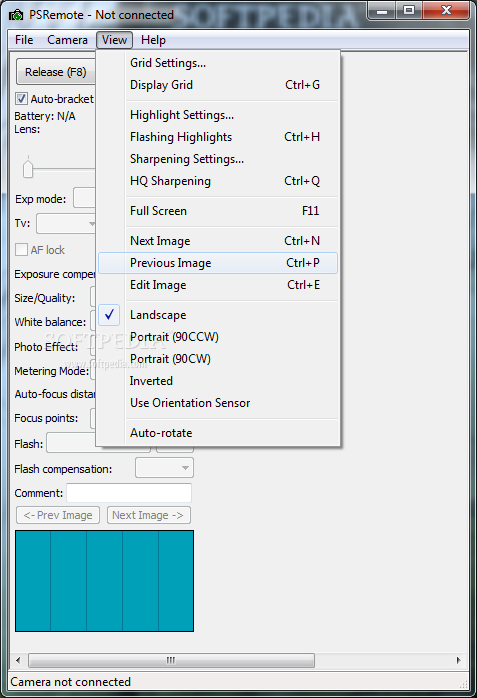The width and height of the screenshot is (477, 698).
Task: Open the White balance dropdown
Action: click(93, 321)
